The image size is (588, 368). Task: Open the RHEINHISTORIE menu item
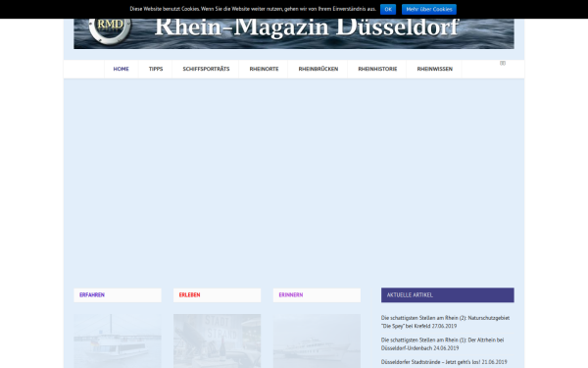click(x=377, y=69)
